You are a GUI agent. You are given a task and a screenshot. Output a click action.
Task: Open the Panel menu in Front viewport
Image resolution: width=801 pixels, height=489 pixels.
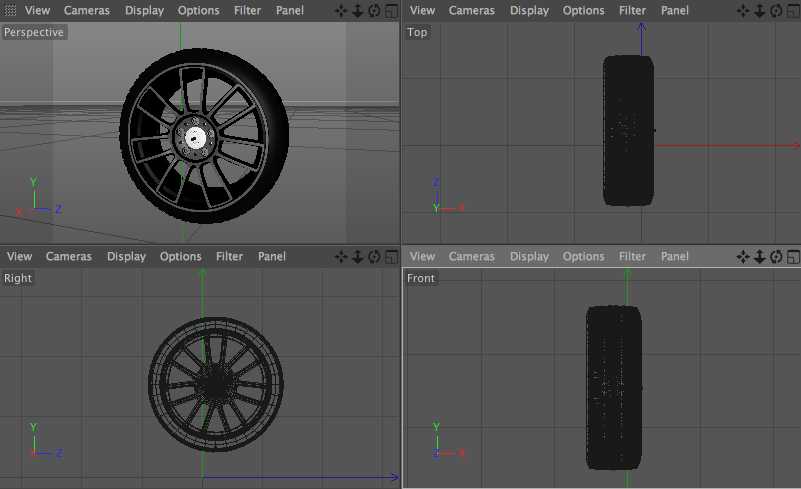point(675,257)
